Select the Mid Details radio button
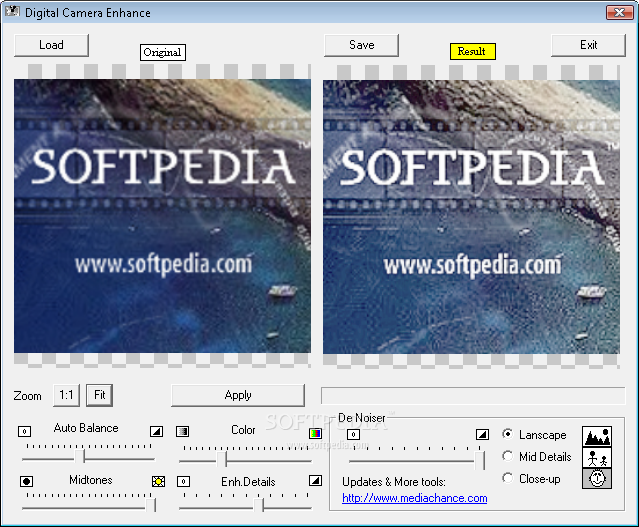Viewport: 639px width, 527px height. (x=507, y=456)
